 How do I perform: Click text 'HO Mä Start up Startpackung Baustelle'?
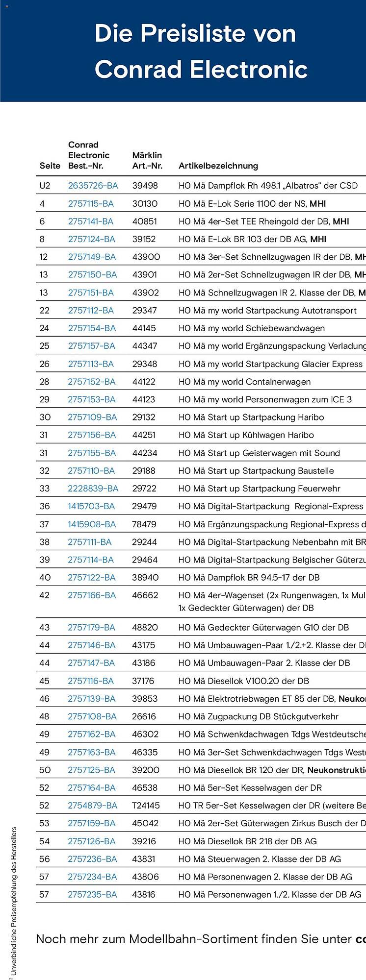pos(256,471)
